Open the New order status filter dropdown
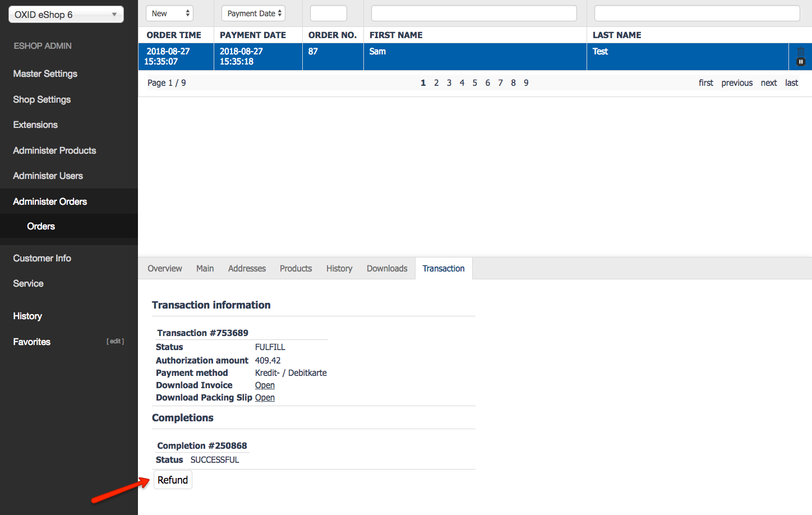This screenshot has height=515, width=812. 169,12
